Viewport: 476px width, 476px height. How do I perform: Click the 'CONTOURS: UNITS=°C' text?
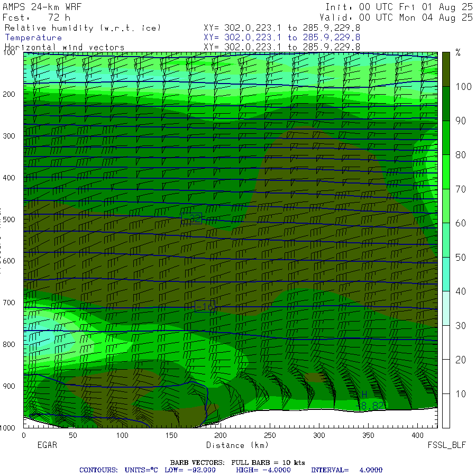(118, 470)
